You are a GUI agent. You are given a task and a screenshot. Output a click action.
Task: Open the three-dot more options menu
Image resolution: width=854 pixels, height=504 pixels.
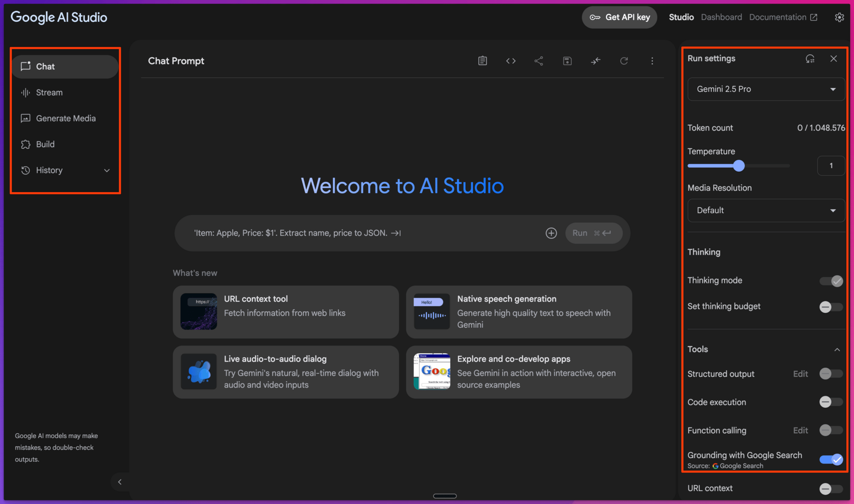pos(652,61)
